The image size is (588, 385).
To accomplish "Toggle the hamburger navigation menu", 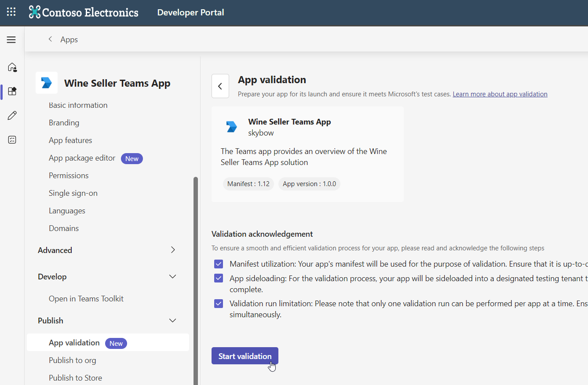I will (11, 40).
